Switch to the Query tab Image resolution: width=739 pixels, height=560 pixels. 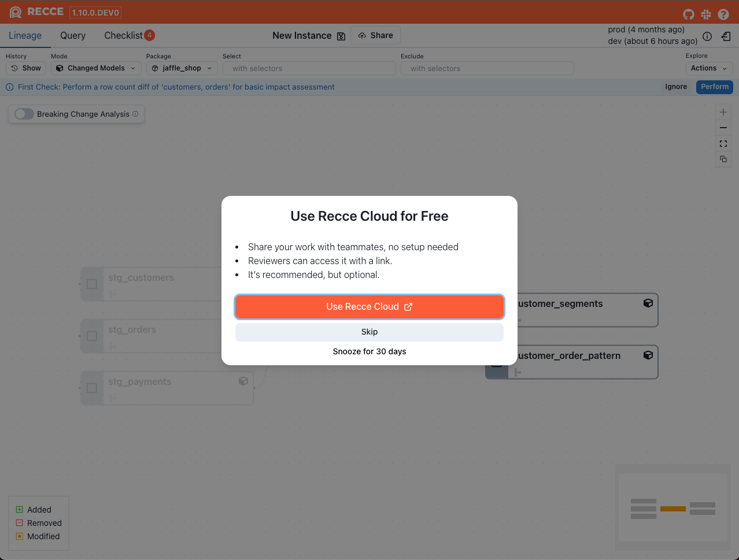point(73,36)
